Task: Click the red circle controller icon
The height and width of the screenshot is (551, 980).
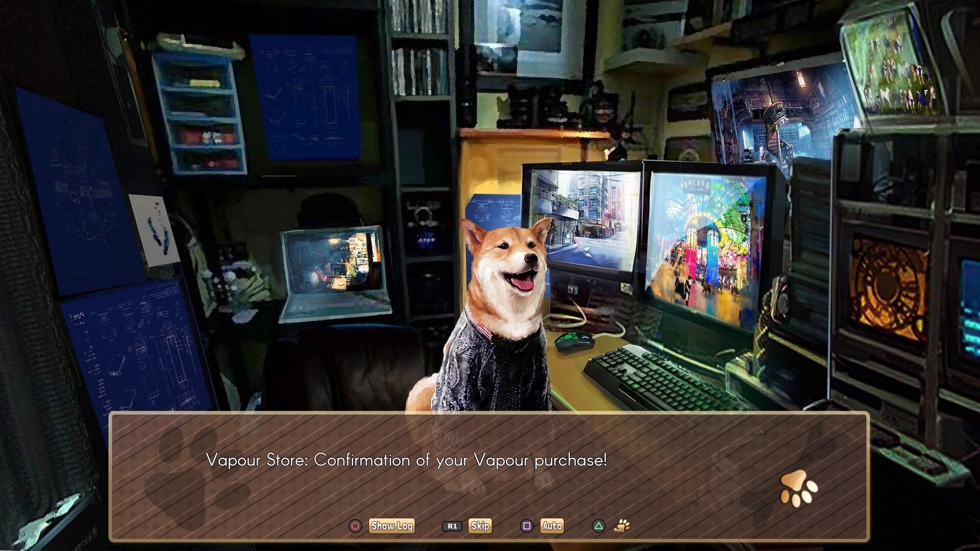Action: tap(355, 526)
